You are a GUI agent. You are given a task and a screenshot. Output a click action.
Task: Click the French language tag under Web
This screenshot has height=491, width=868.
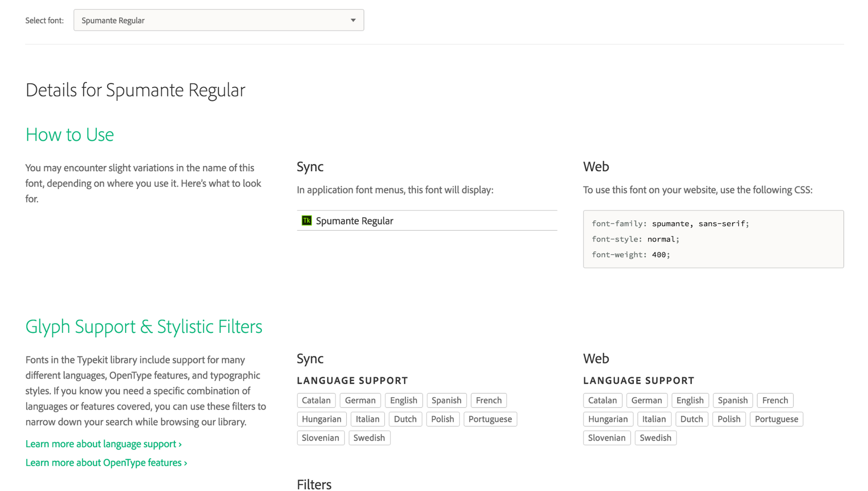tap(775, 400)
